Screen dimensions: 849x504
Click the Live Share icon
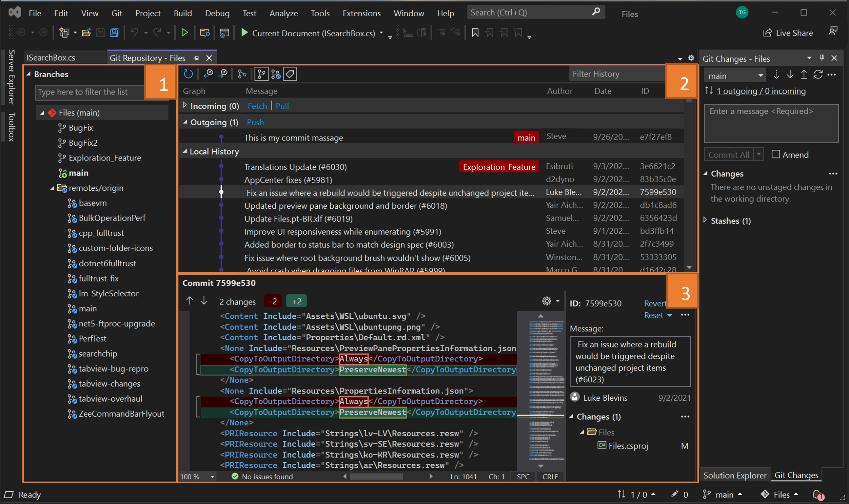pyautogui.click(x=767, y=33)
